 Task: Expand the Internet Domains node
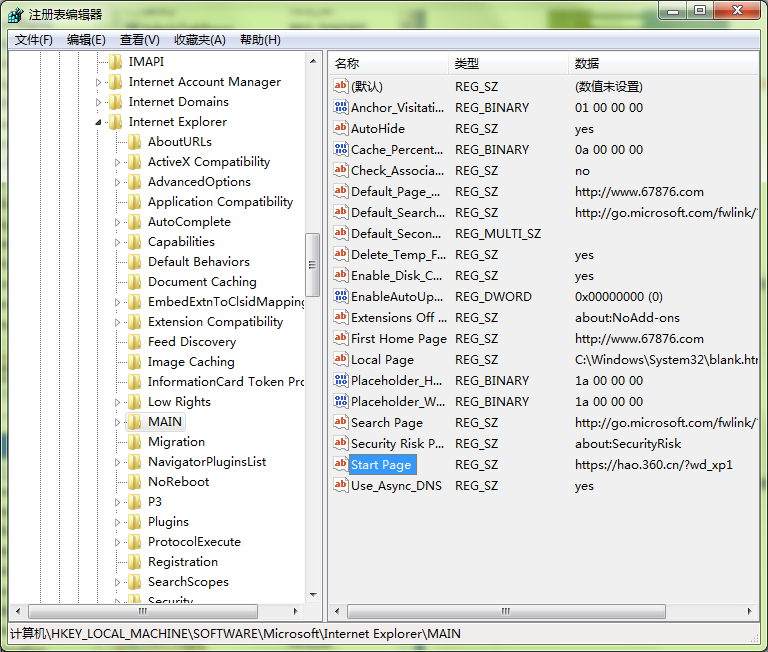pyautogui.click(x=98, y=102)
